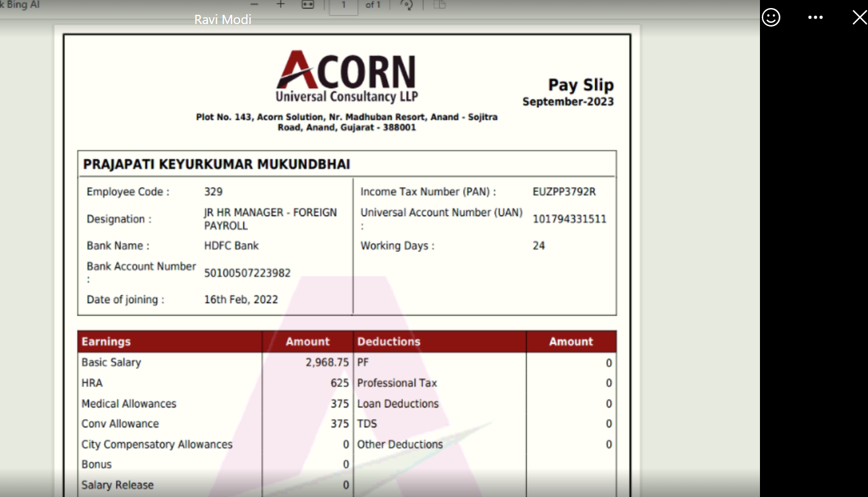This screenshot has height=497, width=868.
Task: Click the page view icon
Action: 440,5
